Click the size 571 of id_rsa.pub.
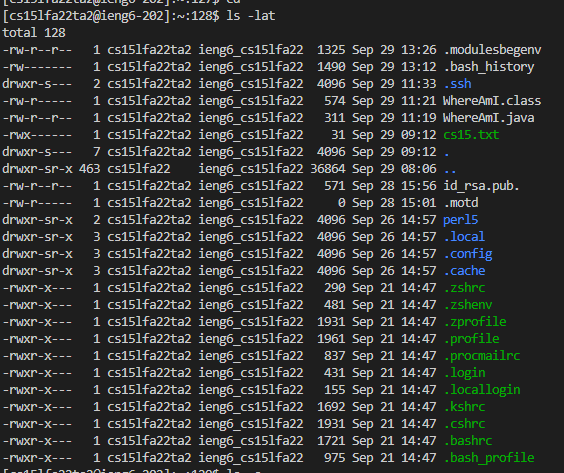 coord(335,186)
